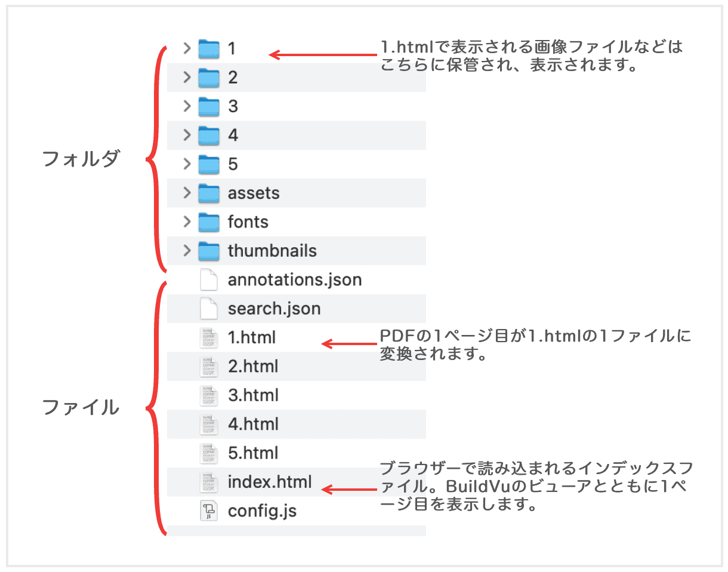Image resolution: width=728 pixels, height=572 pixels.
Task: Expand folder 5 using its chevron
Action: click(x=187, y=164)
